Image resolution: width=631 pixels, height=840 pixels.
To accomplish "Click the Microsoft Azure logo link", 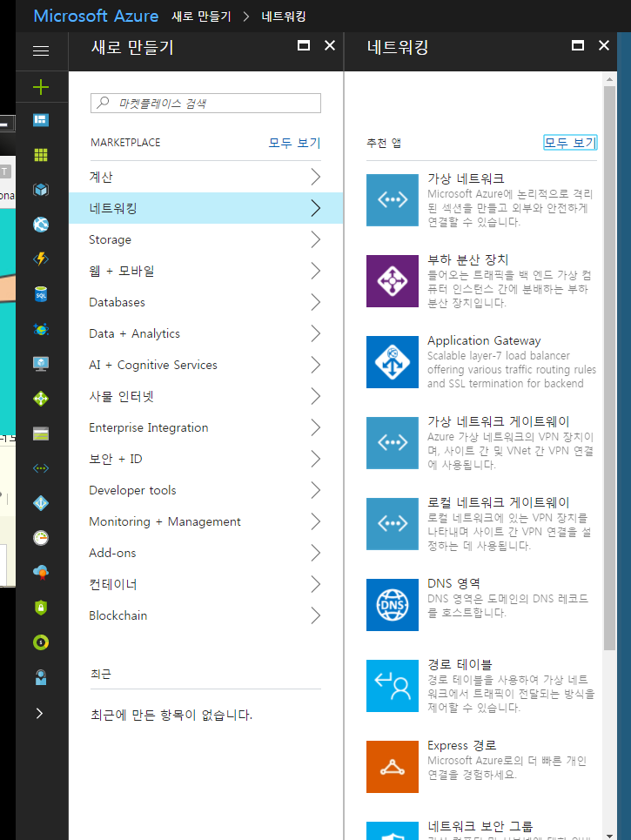I will (96, 16).
